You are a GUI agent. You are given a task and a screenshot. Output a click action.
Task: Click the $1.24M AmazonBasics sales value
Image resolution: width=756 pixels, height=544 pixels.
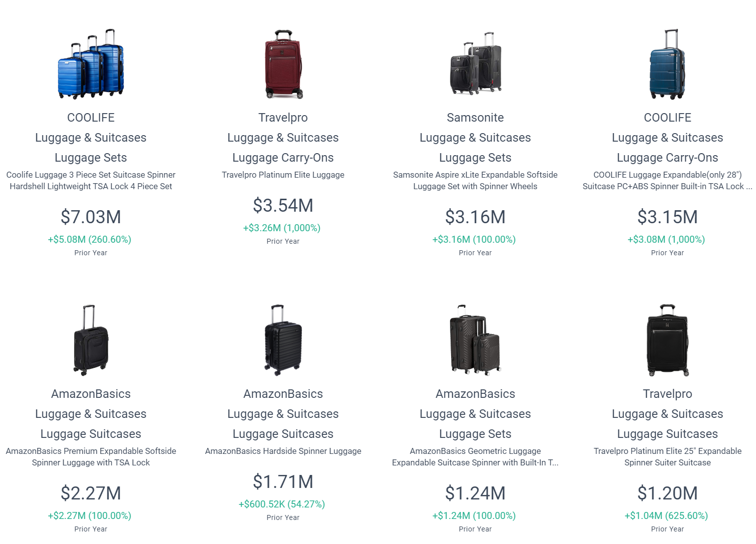coord(476,493)
